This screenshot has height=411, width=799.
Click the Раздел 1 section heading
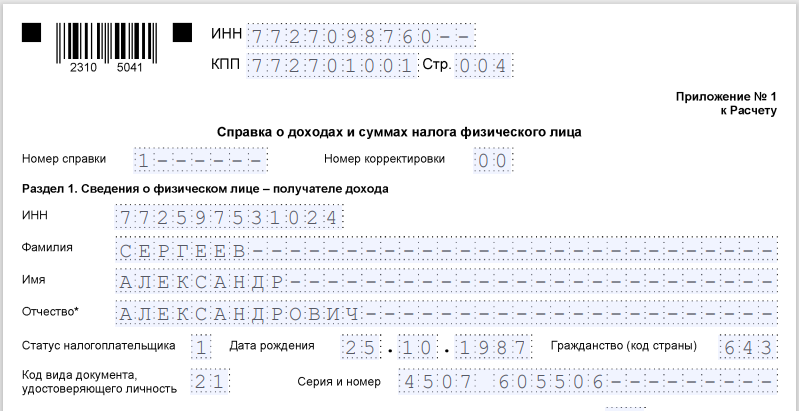(204, 189)
